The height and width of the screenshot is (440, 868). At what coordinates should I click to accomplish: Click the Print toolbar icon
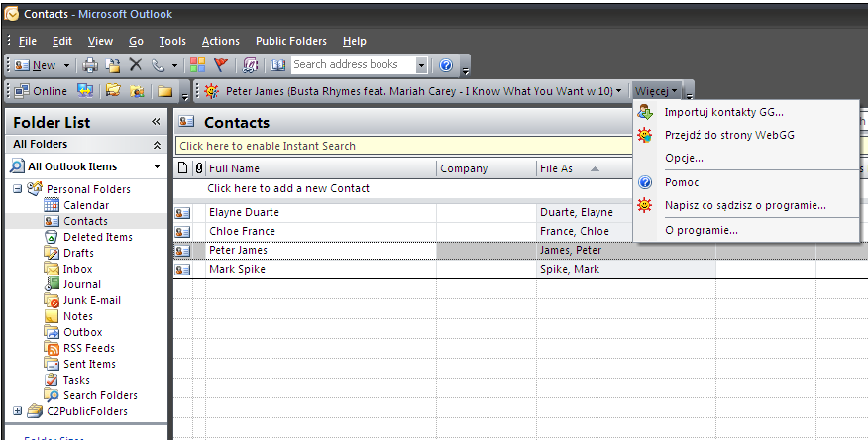(90, 65)
